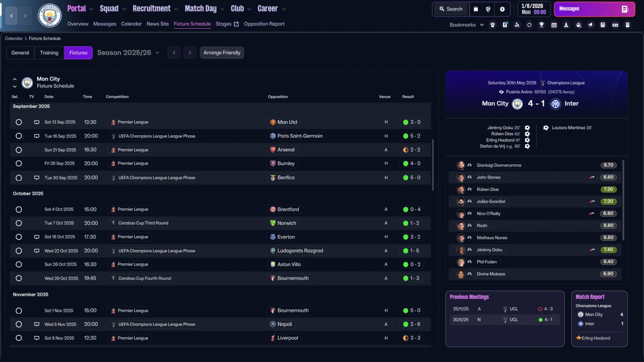Select the radio button for Man Utd fixture

click(x=19, y=122)
